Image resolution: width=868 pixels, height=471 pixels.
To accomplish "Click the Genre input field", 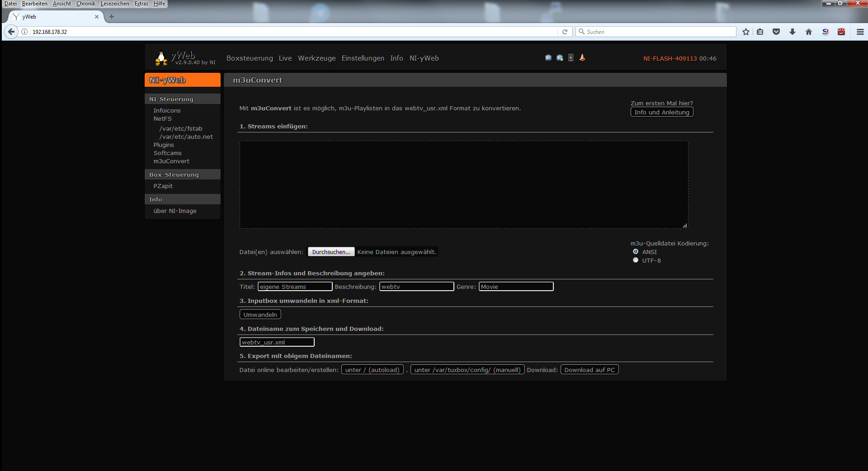I will pyautogui.click(x=516, y=287).
